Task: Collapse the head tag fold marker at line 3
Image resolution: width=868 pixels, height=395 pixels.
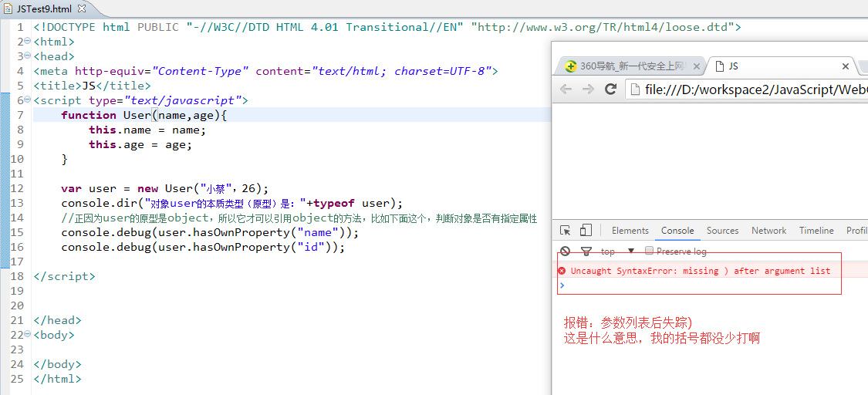Action: pyautogui.click(x=29, y=56)
